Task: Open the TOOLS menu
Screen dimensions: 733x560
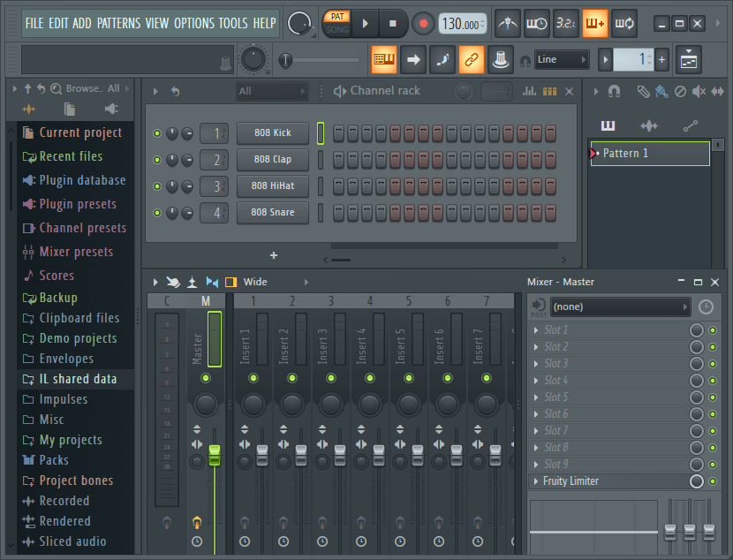Action: click(233, 23)
